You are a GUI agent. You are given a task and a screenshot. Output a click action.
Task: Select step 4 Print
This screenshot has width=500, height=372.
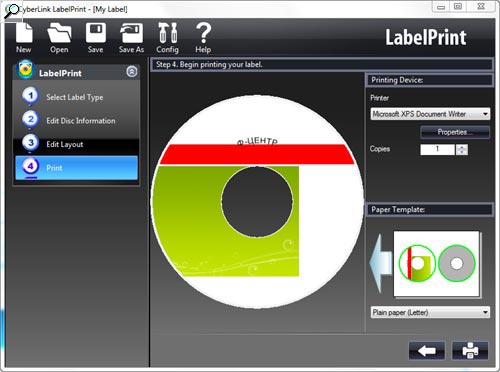tap(76, 168)
